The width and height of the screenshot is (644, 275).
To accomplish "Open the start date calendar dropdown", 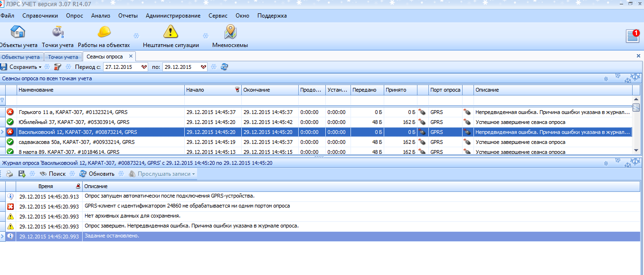I will pyautogui.click(x=145, y=67).
